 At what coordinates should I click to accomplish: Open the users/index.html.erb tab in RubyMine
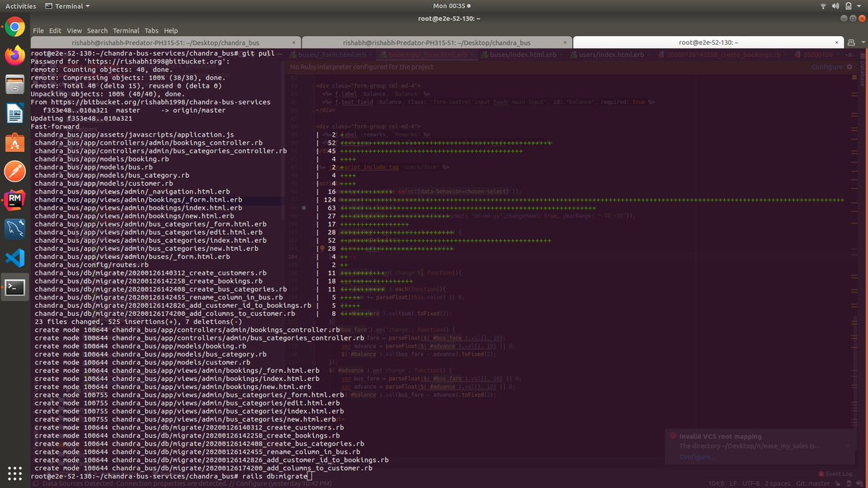[x=608, y=54]
